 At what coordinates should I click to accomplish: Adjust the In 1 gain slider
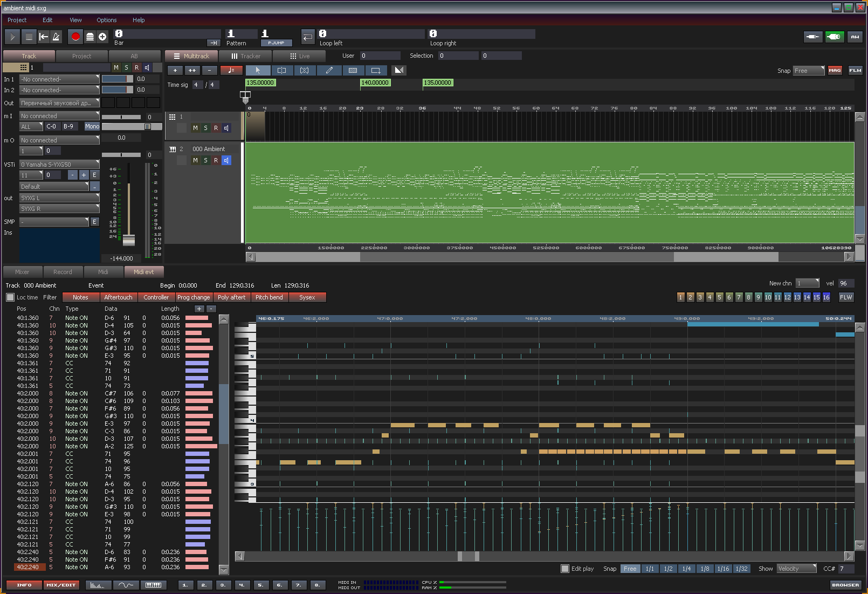pos(117,79)
